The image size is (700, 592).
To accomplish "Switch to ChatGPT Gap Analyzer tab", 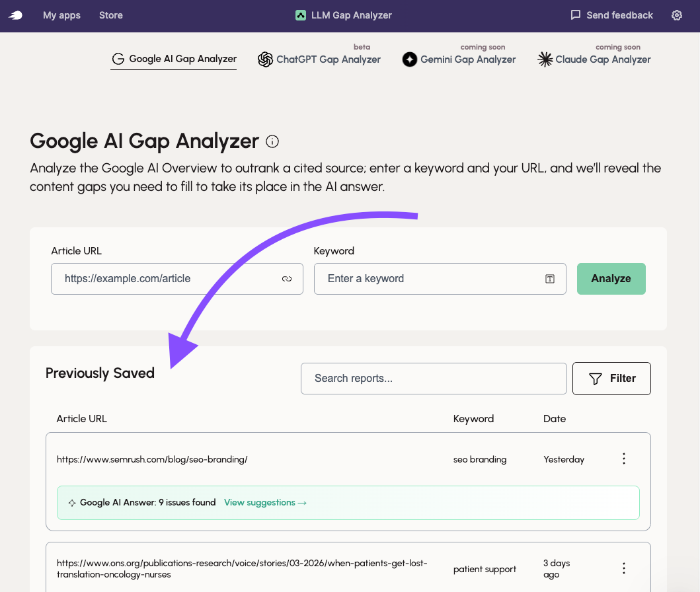I will pos(320,59).
